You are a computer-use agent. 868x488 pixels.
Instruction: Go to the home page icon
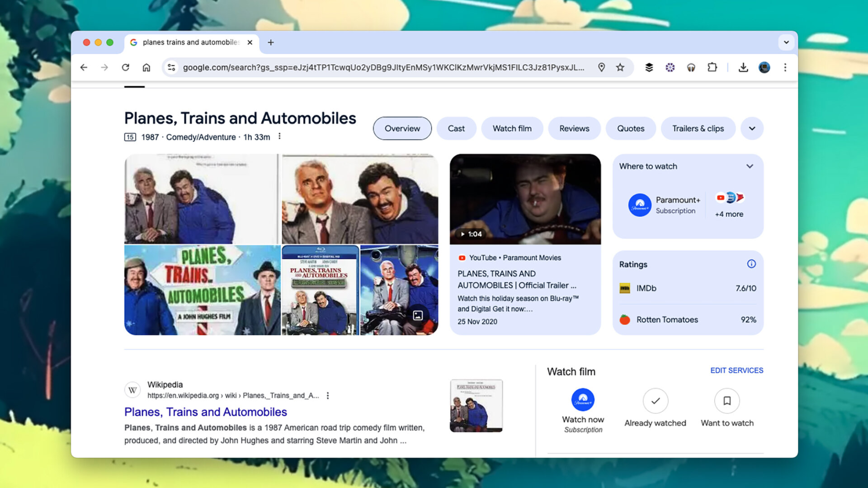[146, 67]
